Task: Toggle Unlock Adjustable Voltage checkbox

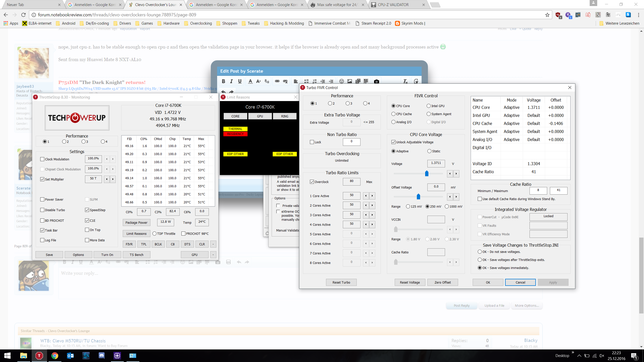Action: (x=393, y=142)
